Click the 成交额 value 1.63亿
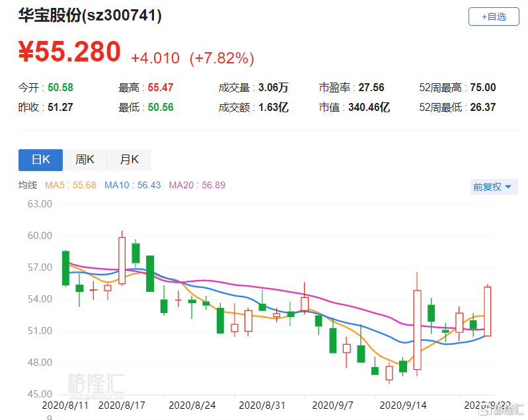 [x=273, y=108]
